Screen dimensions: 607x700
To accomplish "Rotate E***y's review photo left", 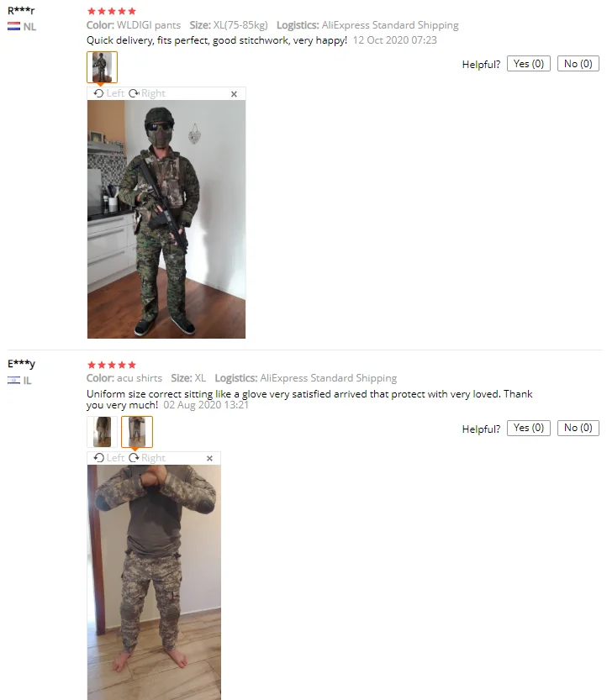I will (108, 458).
